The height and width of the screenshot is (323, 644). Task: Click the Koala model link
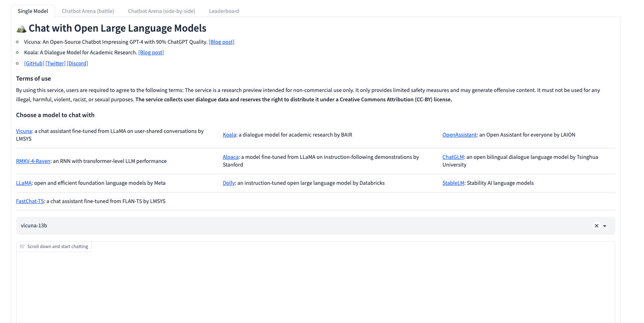click(x=229, y=135)
